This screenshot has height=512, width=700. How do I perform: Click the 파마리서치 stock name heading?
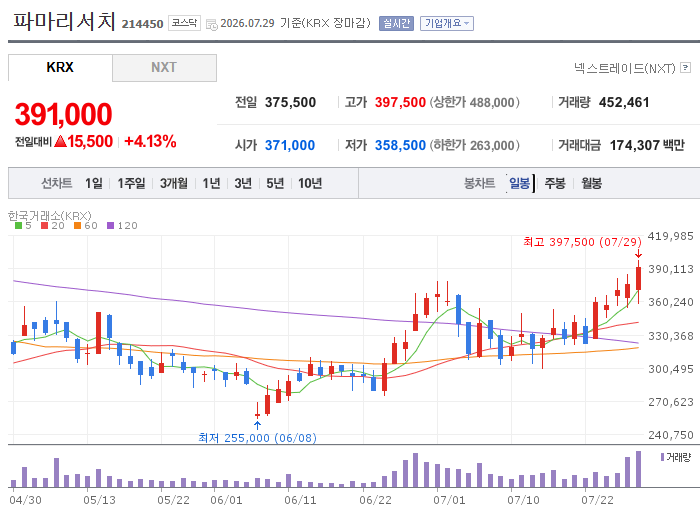click(64, 21)
